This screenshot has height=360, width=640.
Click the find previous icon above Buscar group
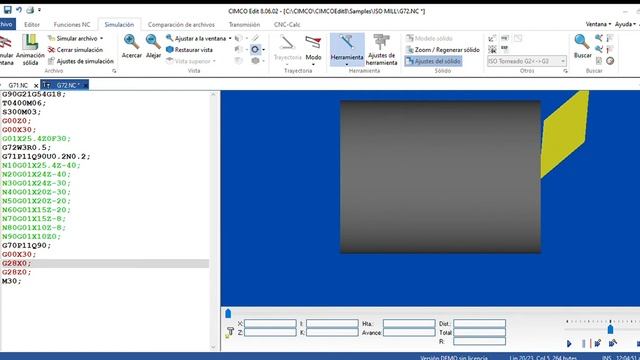[599, 38]
